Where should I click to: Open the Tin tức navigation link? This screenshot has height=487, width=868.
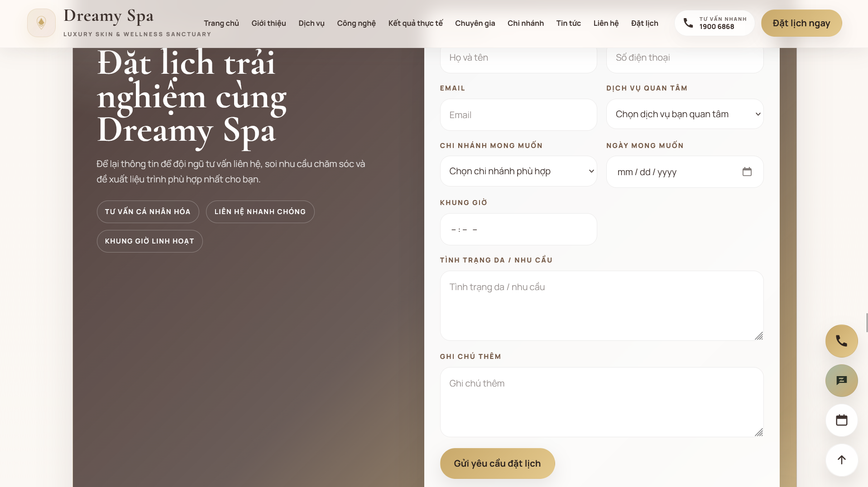click(568, 23)
